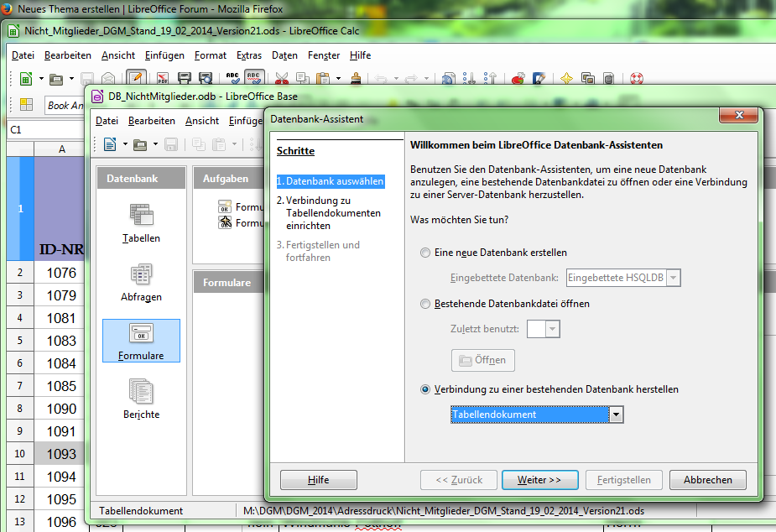Click the Öffnen button in wizard
This screenshot has height=532, width=776.
coord(483,360)
